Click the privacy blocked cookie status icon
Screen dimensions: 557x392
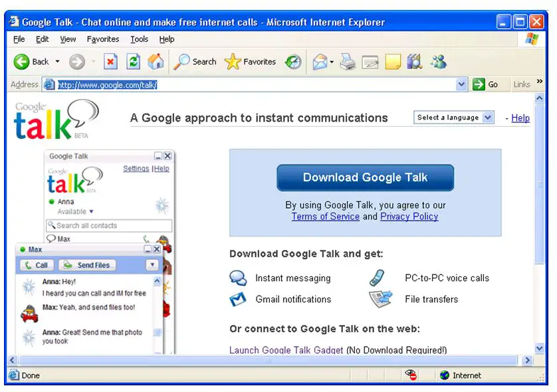410,375
